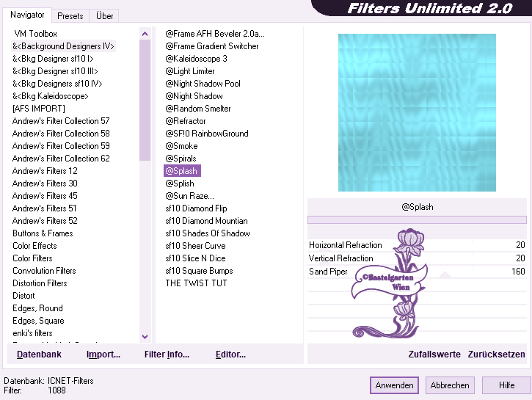Click the filter preview image

pyautogui.click(x=417, y=112)
